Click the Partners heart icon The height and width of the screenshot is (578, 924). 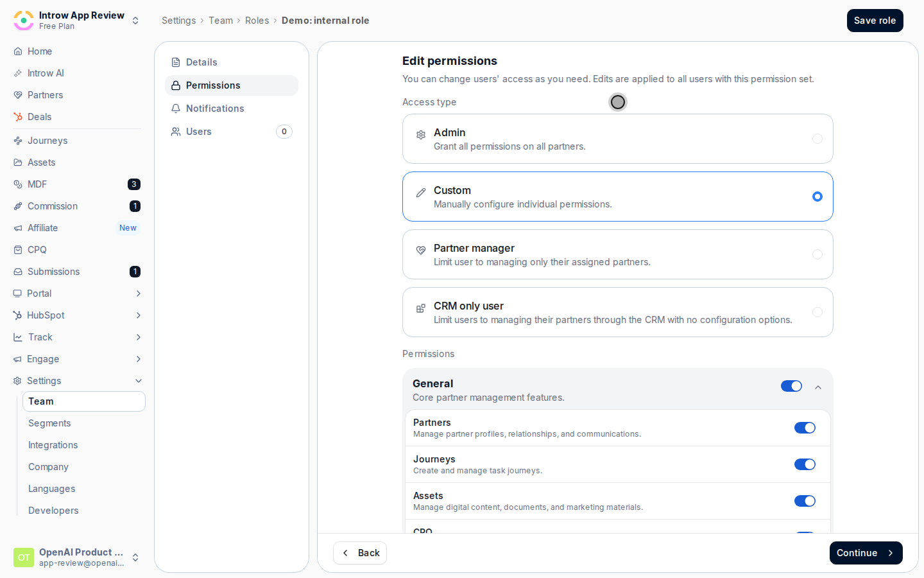(x=18, y=95)
